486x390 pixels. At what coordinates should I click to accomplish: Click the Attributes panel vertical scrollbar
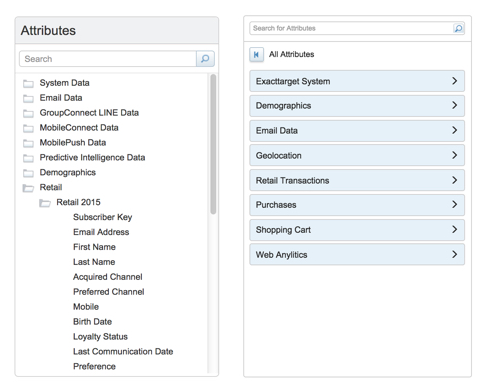[x=213, y=144]
